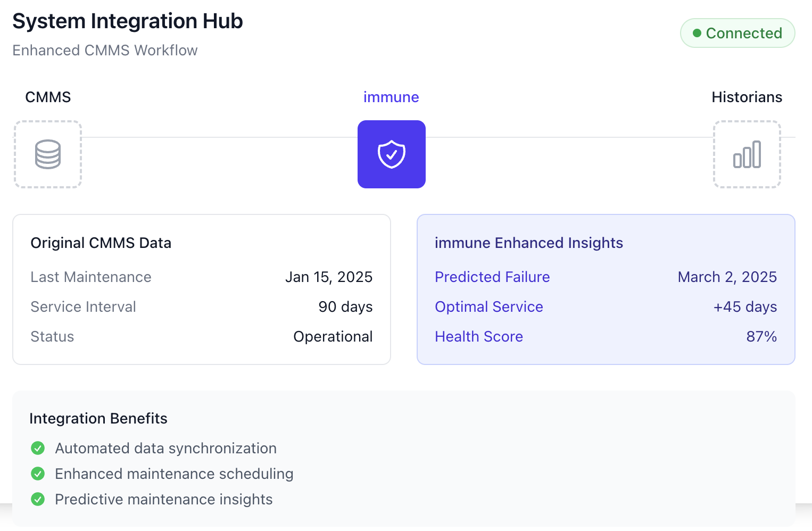Screen dimensions: 812x531
Task: Click Enhanced maintenance scheduling text
Action: pos(175,474)
